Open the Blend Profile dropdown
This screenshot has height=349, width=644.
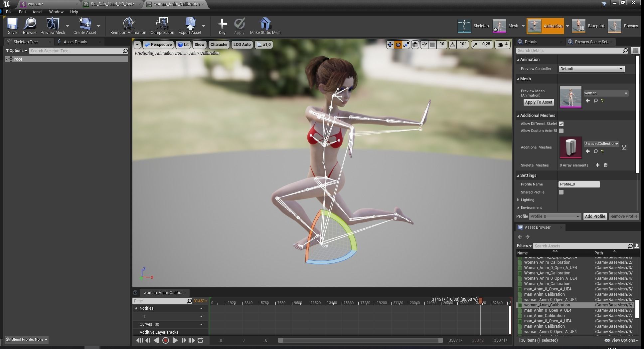point(27,340)
